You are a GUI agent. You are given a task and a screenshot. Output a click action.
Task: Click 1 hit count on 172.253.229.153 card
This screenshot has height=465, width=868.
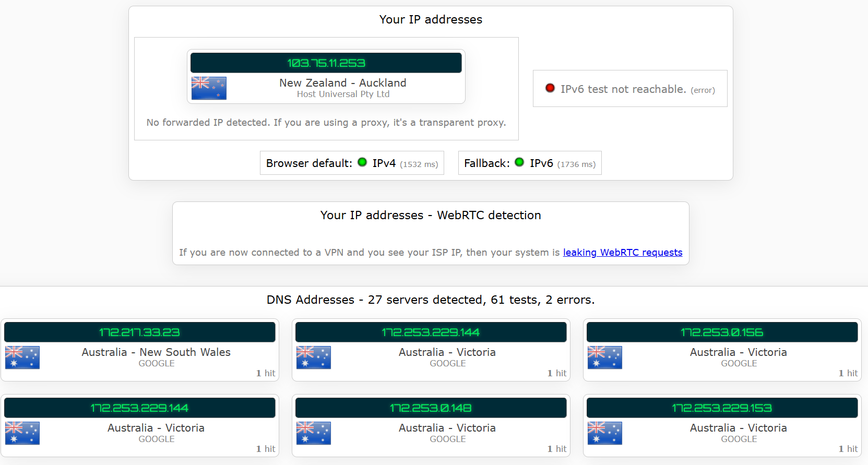pos(848,449)
